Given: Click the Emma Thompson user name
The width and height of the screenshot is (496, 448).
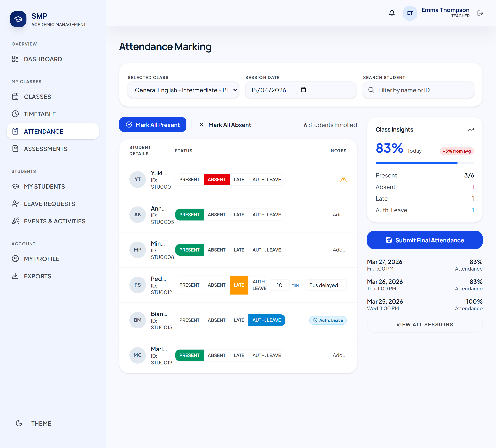Looking at the screenshot, I should 445,10.
